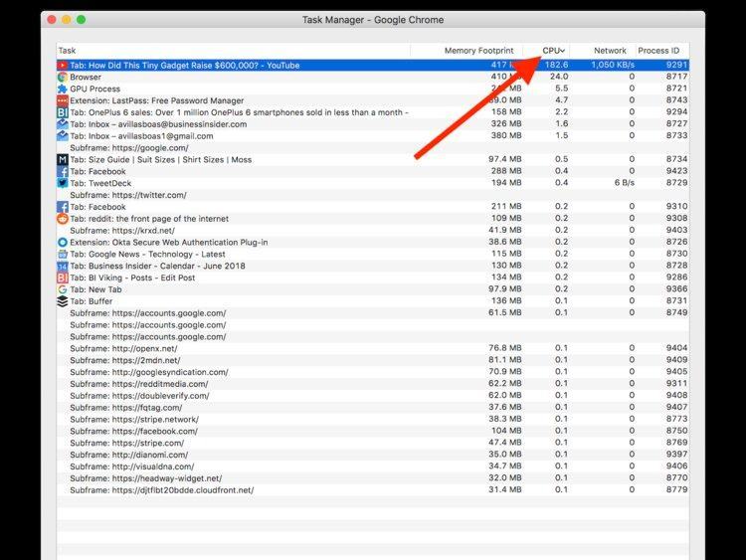Sort tasks by Network column header
This screenshot has height=560, width=746.
click(610, 51)
